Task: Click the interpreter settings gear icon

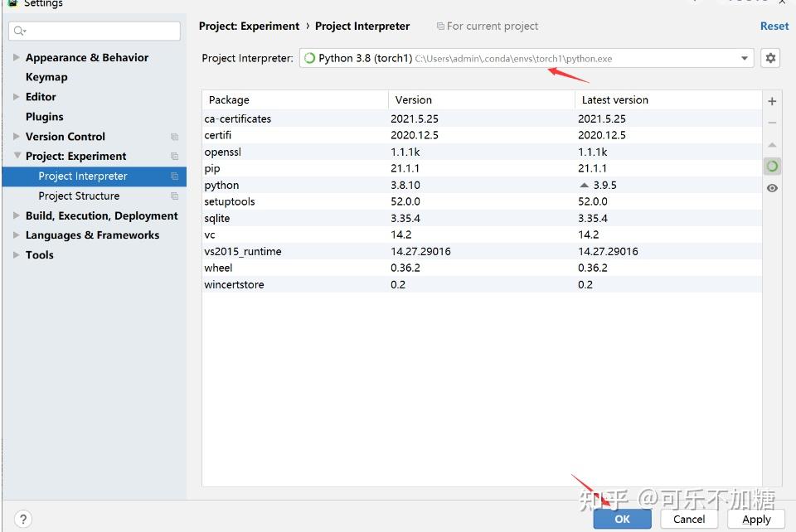Action: coord(771,58)
